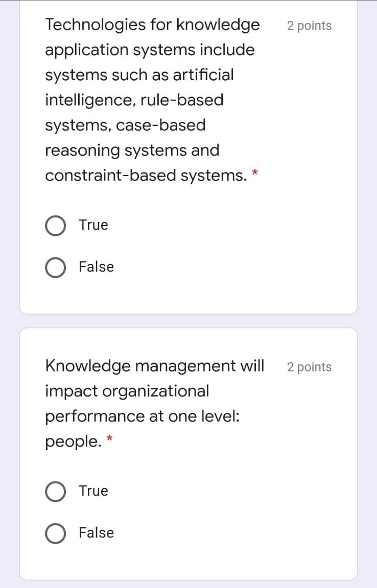The height and width of the screenshot is (588, 377).
Task: Click the 2 points label on the second question
Action: pyautogui.click(x=309, y=366)
